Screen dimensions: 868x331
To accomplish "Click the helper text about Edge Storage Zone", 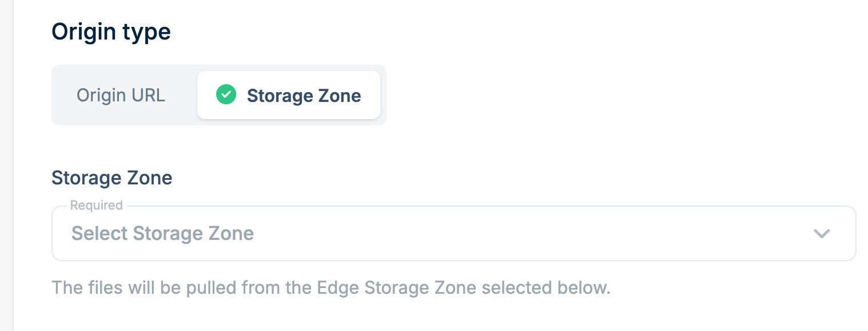I will pos(331,287).
